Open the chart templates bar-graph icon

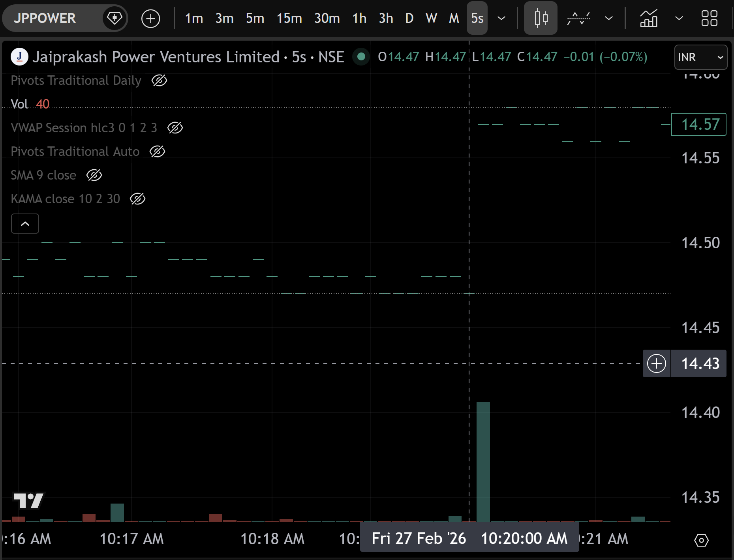tap(648, 18)
